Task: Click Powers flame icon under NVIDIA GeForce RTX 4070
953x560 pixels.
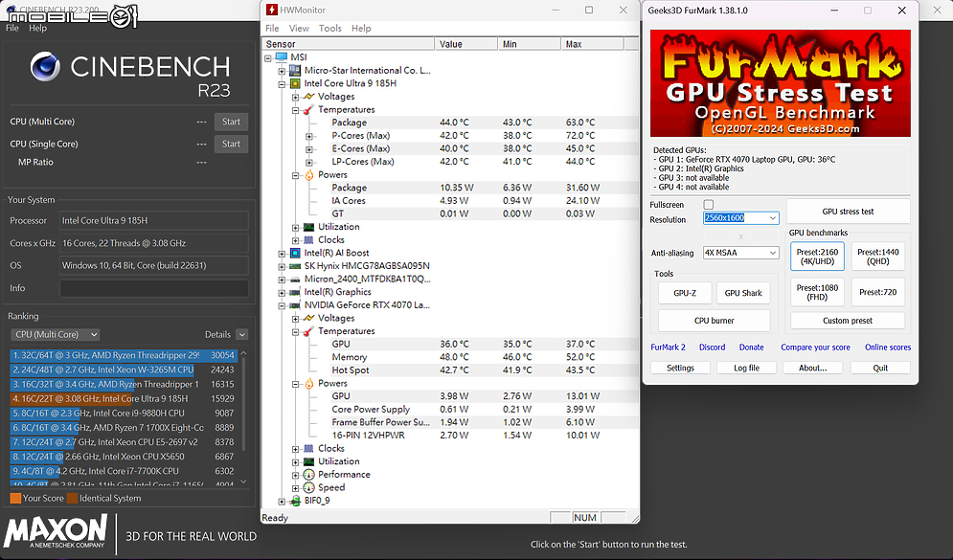Action: [x=308, y=384]
